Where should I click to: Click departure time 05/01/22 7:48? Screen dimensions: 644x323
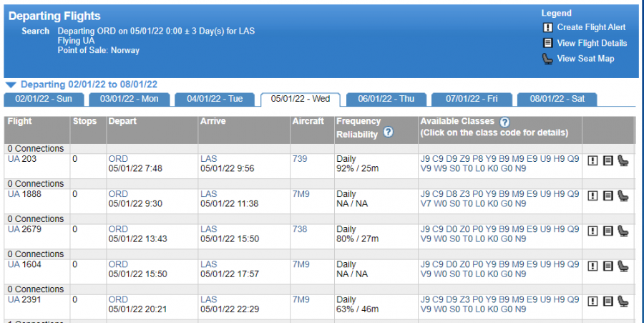135,168
